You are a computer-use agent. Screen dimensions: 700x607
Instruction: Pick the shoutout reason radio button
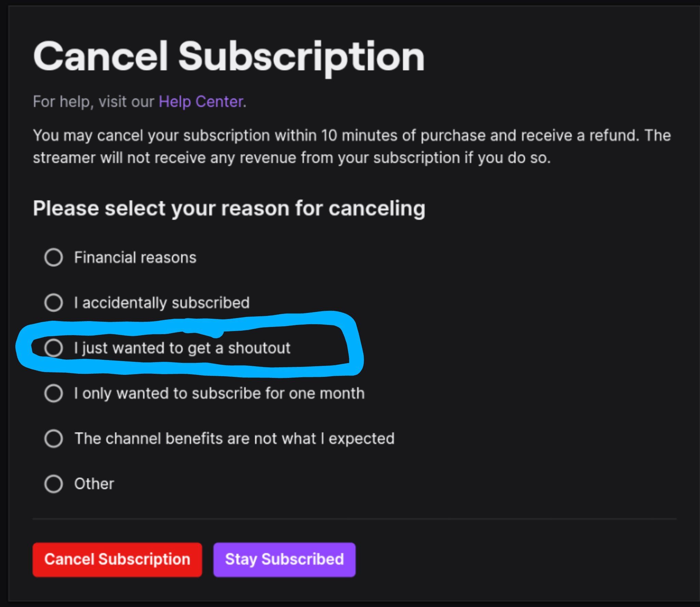click(54, 348)
